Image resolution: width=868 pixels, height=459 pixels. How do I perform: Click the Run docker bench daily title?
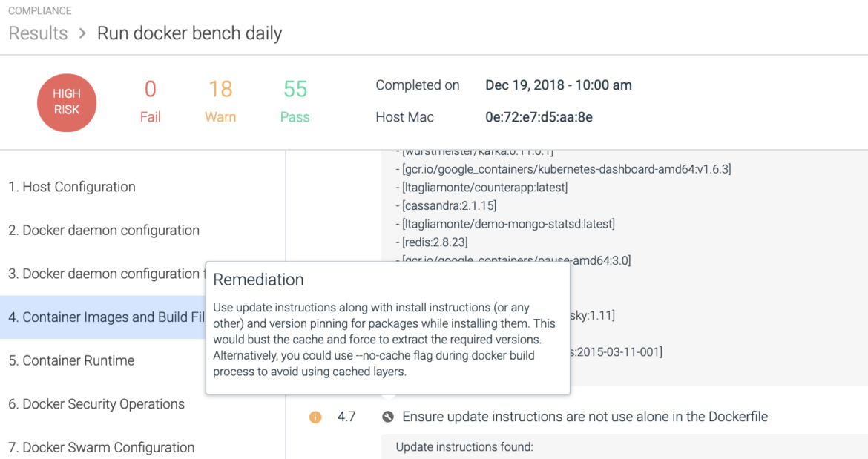pyautogui.click(x=189, y=33)
